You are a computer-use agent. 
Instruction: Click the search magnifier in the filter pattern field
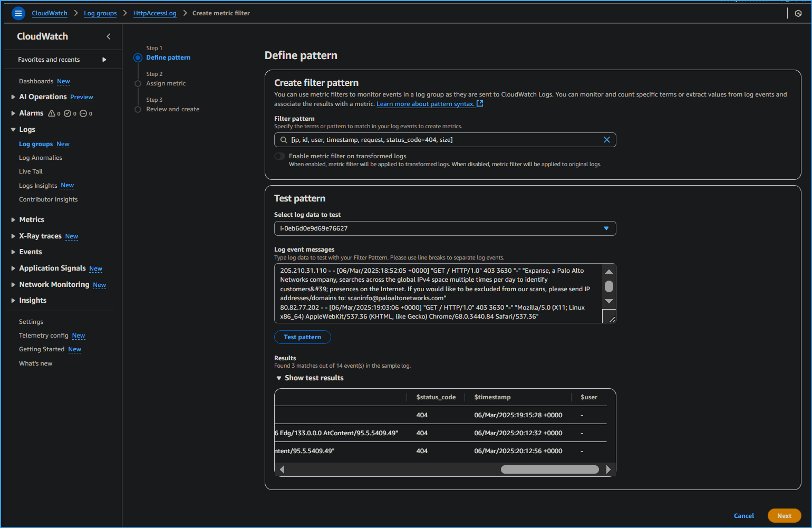tap(283, 139)
